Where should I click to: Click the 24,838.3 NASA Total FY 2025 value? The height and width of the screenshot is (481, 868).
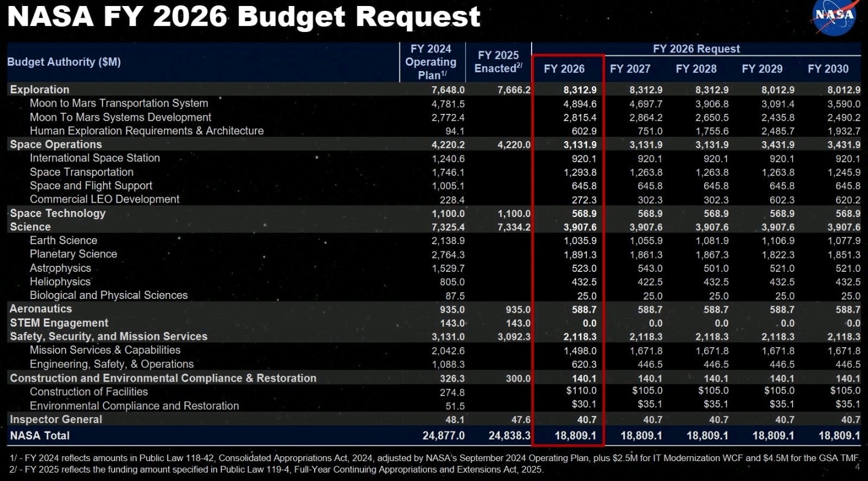click(x=510, y=435)
